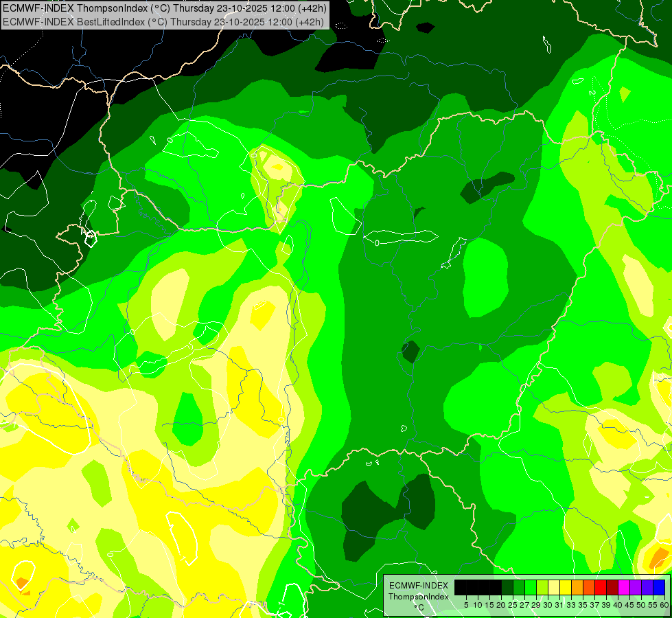Viewport: 672px width, 618px height.
Task: Click legend tick value '45'
Action: point(629,605)
